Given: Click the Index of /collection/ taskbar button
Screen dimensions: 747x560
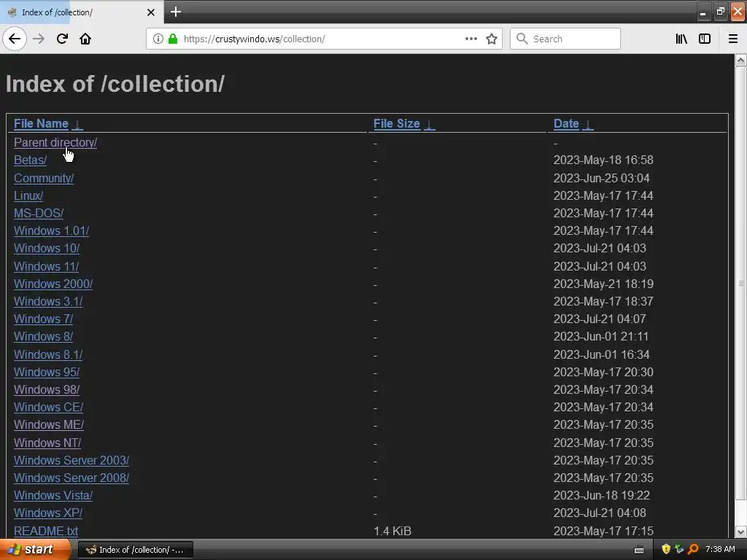Looking at the screenshot, I should [135, 550].
